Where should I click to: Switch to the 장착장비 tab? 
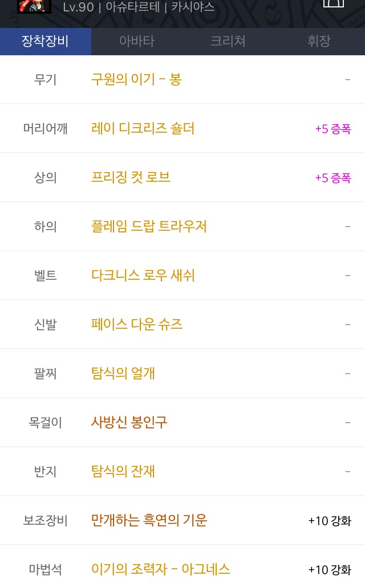click(45, 42)
